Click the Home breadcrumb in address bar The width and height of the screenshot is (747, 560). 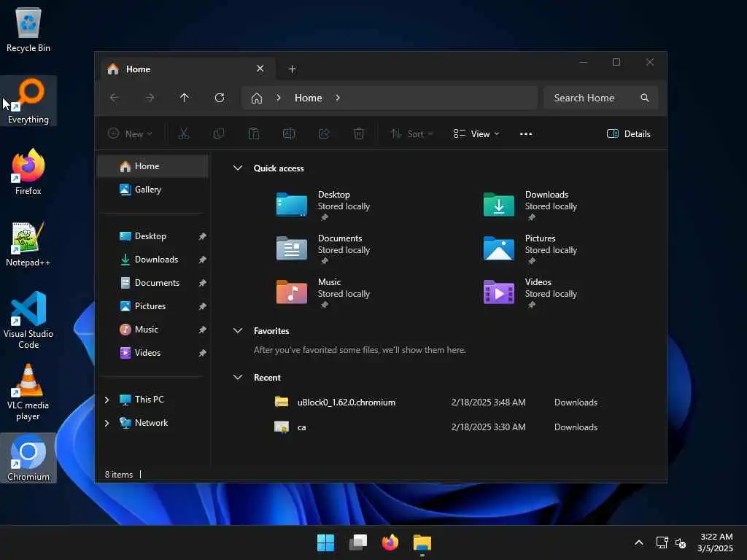[309, 98]
